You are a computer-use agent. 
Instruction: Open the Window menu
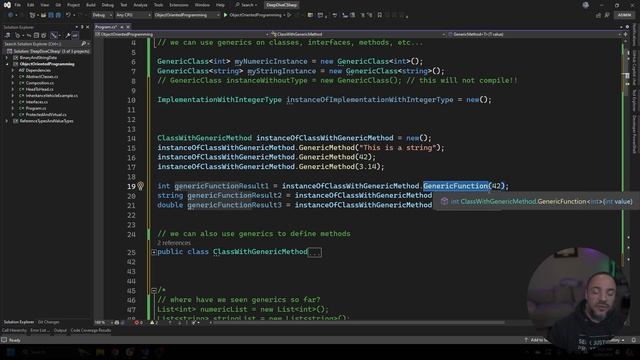click(x=202, y=5)
